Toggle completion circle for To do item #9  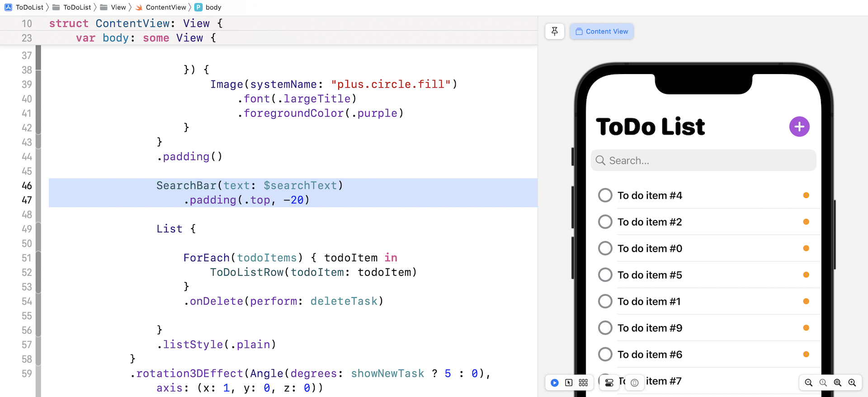605,328
